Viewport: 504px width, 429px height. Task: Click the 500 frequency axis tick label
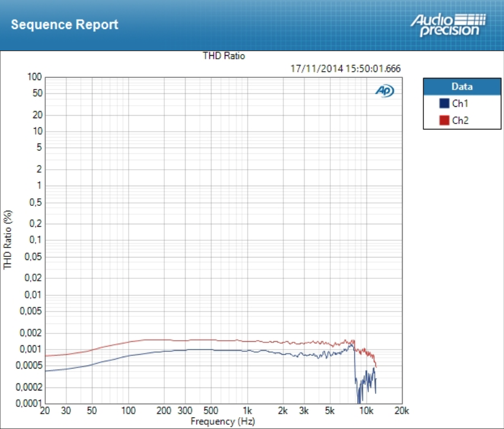211,411
